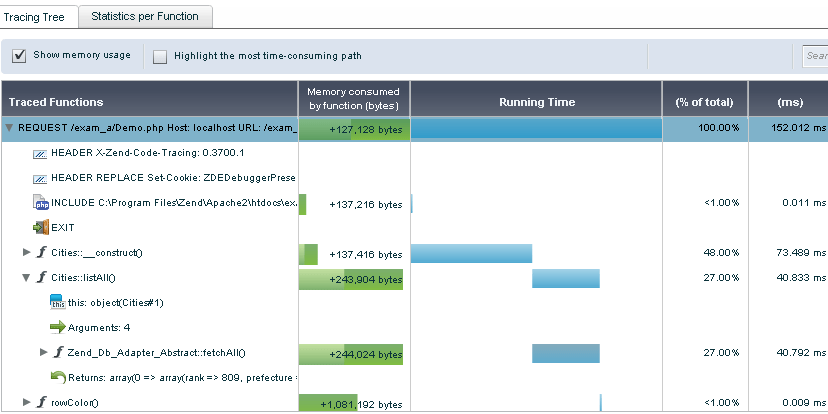Collapse the REQUEST /exam_a/Demo.php root node
The image size is (828, 414).
(9, 128)
